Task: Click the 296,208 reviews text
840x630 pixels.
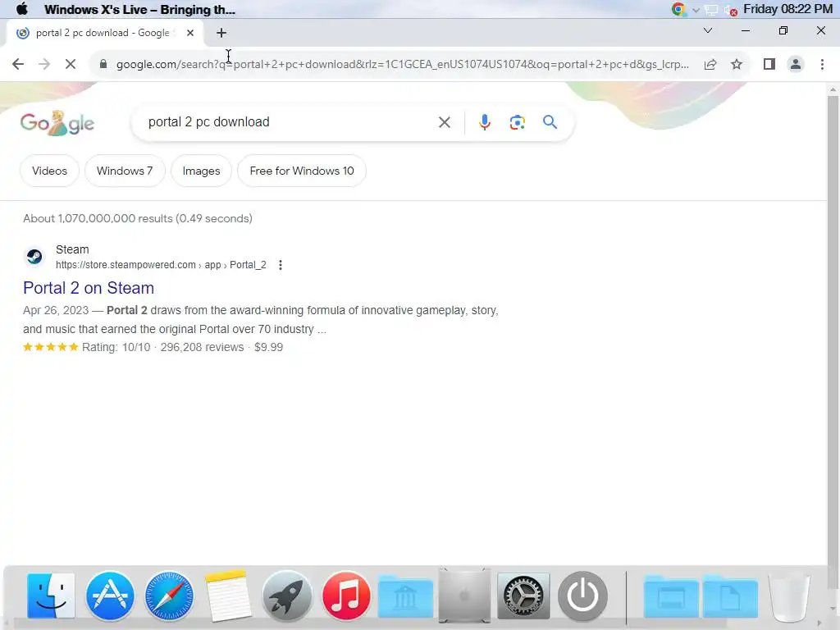Action: 202,347
